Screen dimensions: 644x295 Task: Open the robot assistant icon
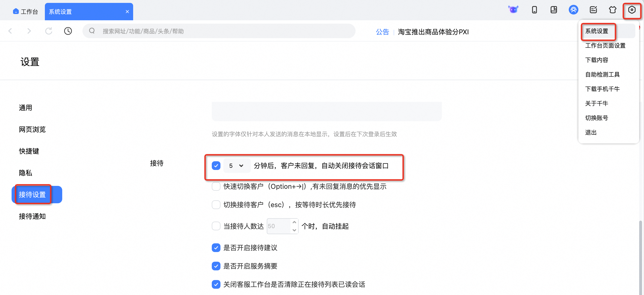pos(513,10)
